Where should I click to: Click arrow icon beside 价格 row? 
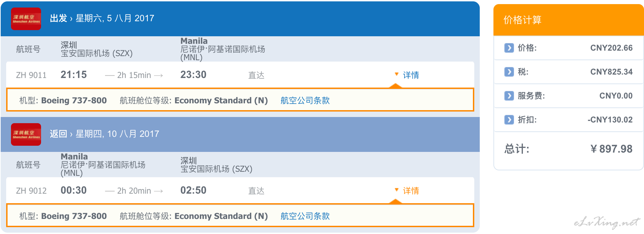point(509,48)
